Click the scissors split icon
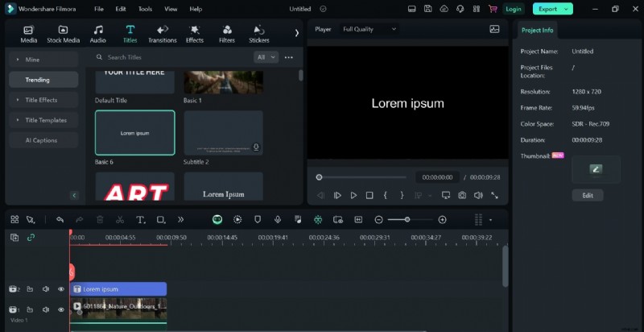This screenshot has width=644, height=332. pyautogui.click(x=119, y=220)
